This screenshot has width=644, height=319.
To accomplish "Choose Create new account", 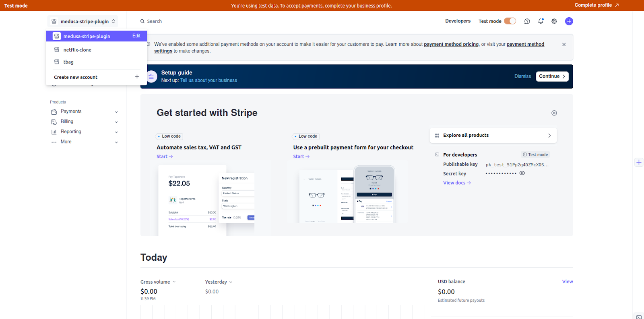I will coord(96,77).
